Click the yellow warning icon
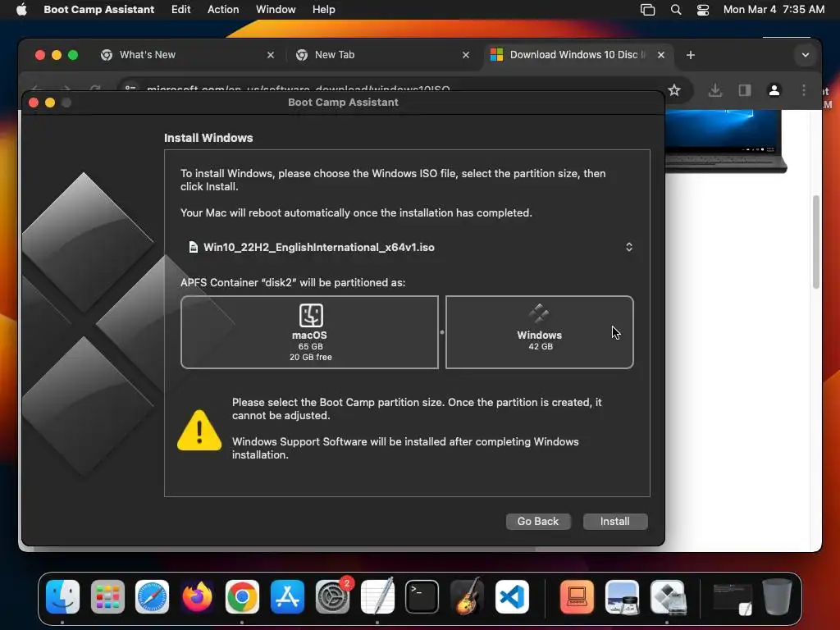Image resolution: width=840 pixels, height=630 pixels. pos(199,430)
